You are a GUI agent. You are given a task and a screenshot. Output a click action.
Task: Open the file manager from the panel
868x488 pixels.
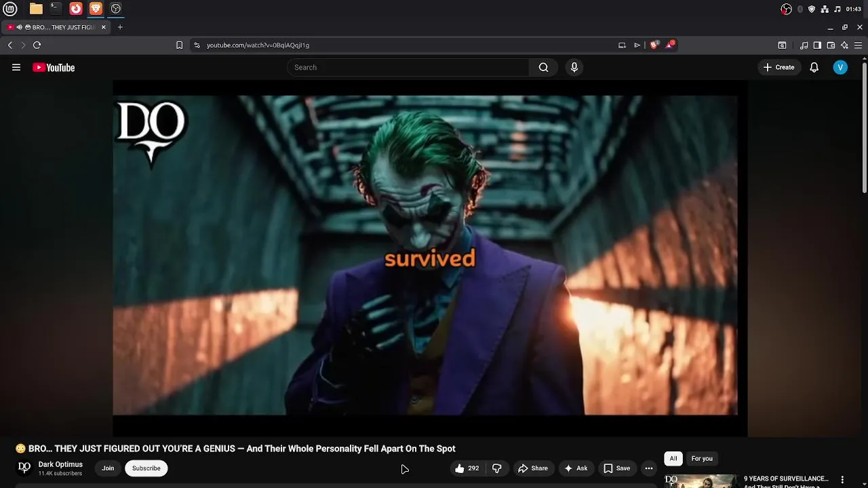tap(36, 9)
